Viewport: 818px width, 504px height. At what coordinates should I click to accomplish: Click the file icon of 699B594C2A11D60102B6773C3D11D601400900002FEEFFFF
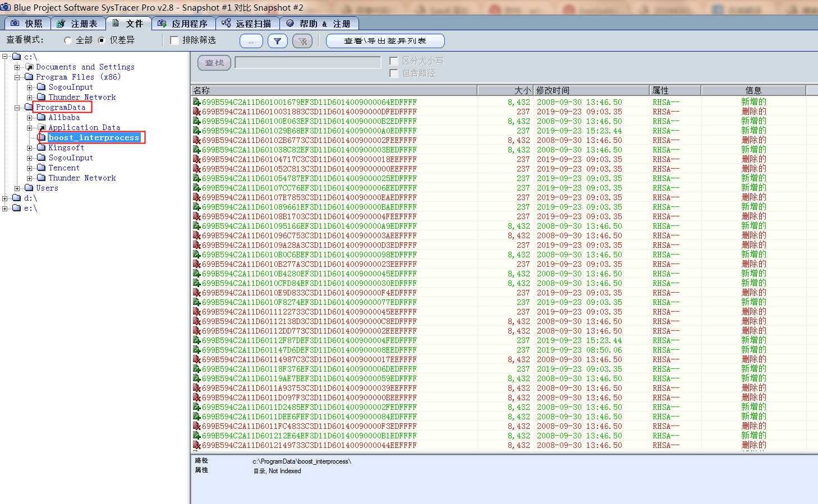point(197,140)
